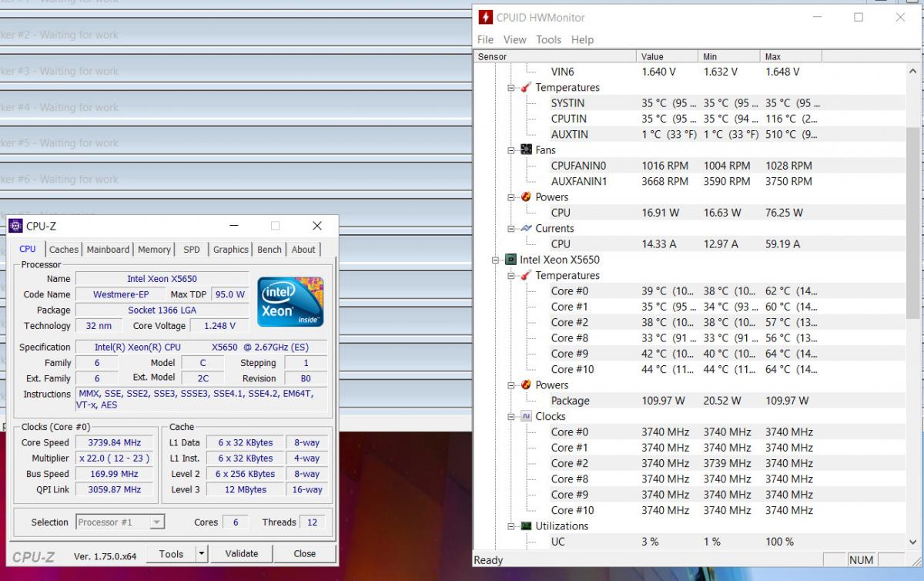The height and width of the screenshot is (581, 924).
Task: Collapse the Utilizations tree node
Action: tap(511, 526)
